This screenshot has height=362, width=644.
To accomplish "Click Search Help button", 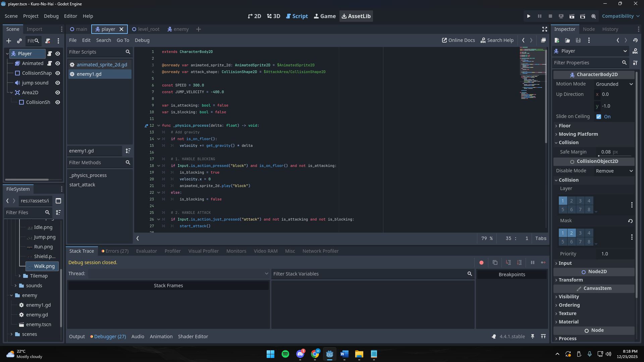I will pyautogui.click(x=497, y=40).
